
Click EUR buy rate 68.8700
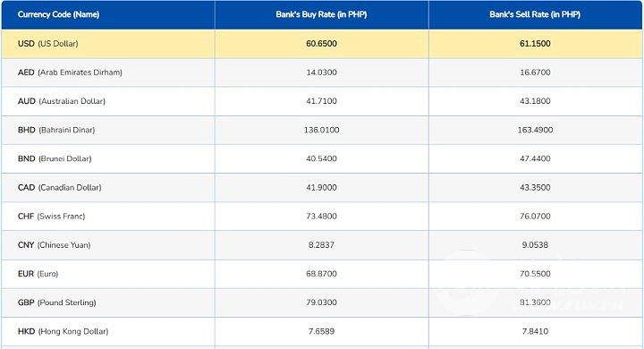coord(322,274)
